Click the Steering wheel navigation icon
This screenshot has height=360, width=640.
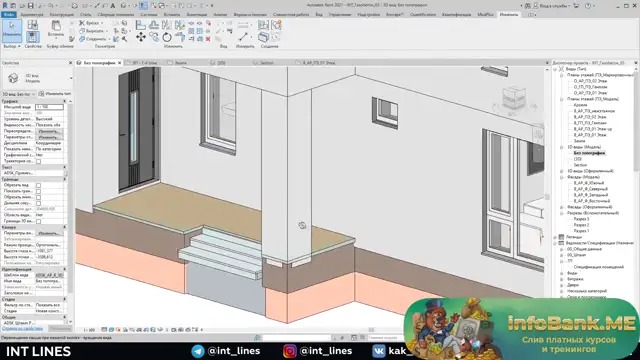pos(538,135)
